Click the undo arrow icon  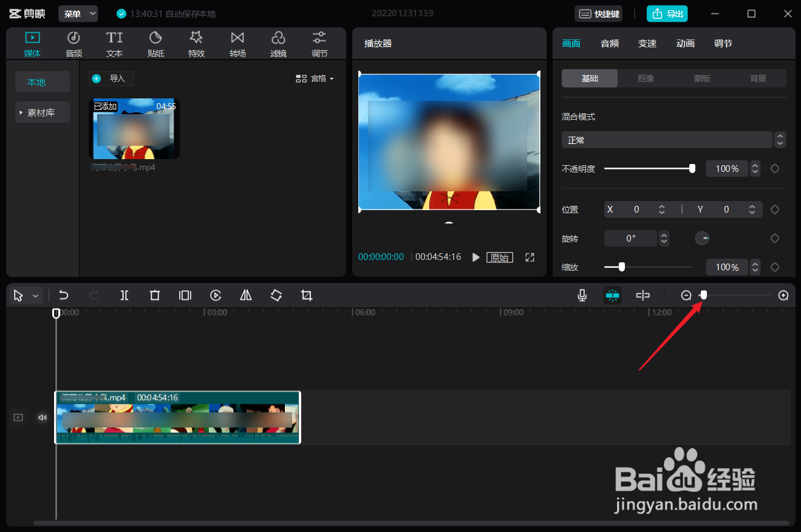[64, 295]
